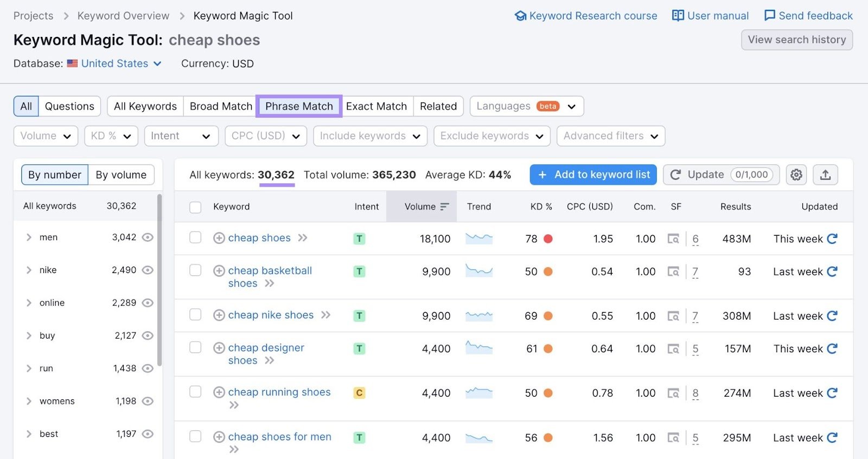Image resolution: width=868 pixels, height=459 pixels.
Task: Check the cheap basketball shoes checkbox
Action: [x=195, y=270]
